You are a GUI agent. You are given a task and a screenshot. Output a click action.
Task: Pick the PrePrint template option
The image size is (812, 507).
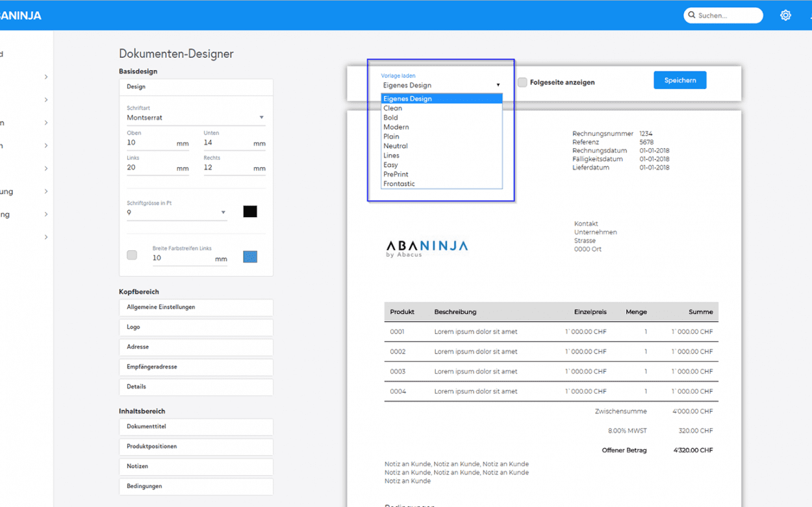point(396,174)
